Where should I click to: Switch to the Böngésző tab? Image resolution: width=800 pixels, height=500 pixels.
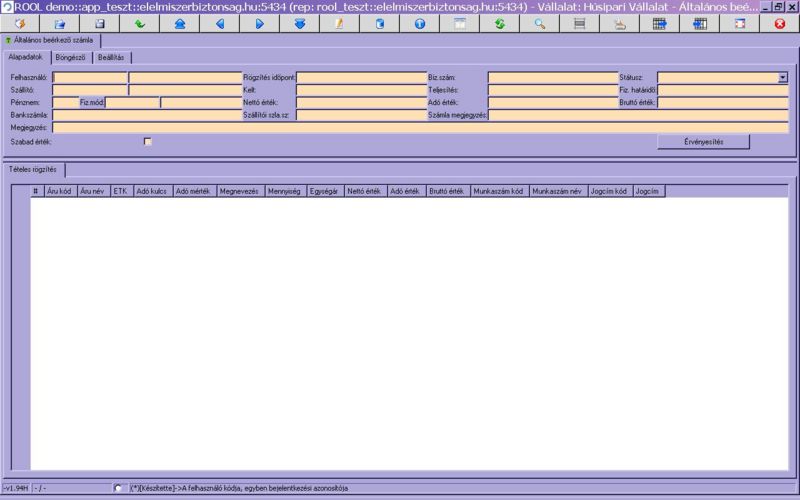coord(69,57)
